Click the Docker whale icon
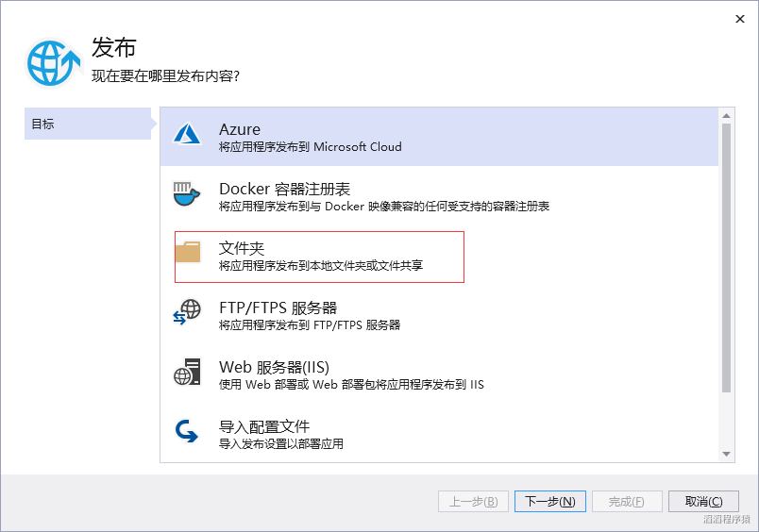 187,195
